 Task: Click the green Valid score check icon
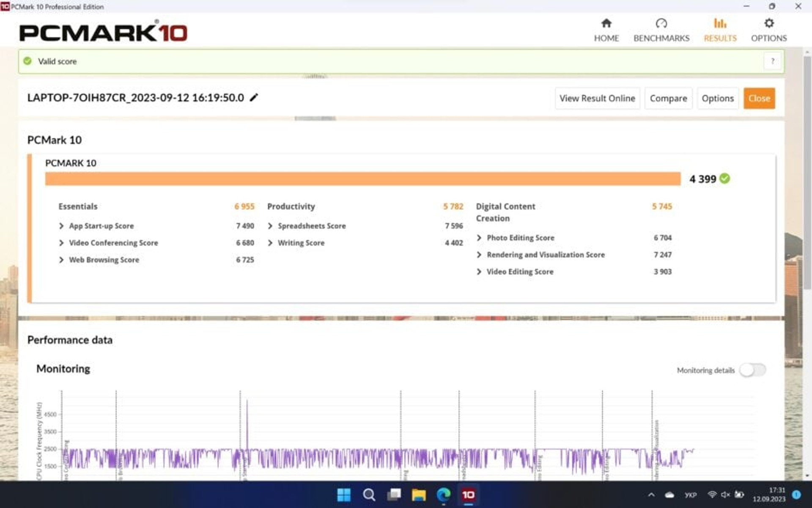(x=27, y=61)
